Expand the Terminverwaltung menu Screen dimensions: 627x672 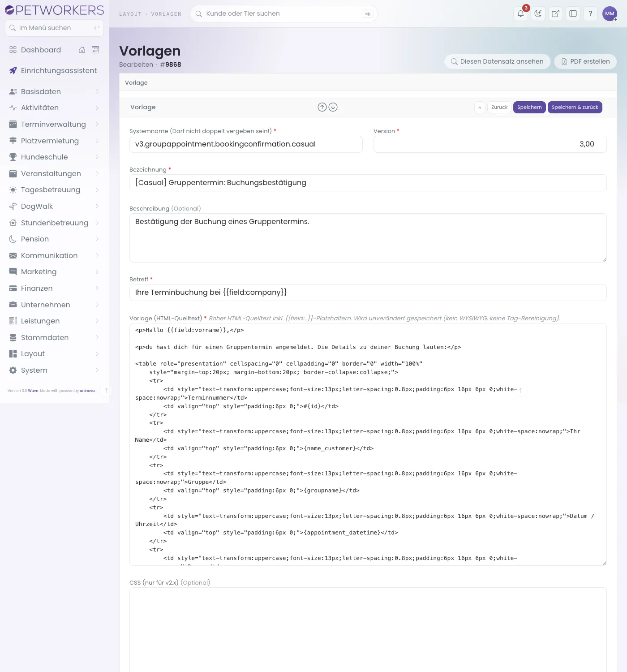(x=54, y=124)
